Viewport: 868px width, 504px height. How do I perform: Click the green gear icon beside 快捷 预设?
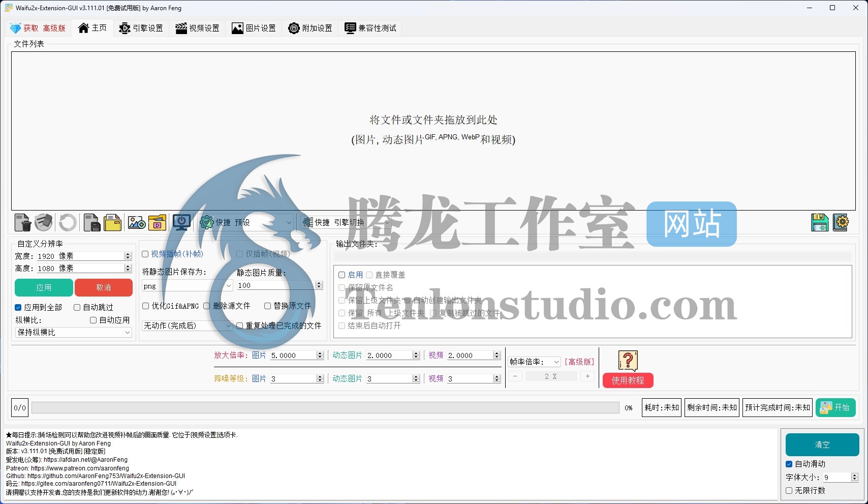pos(206,222)
